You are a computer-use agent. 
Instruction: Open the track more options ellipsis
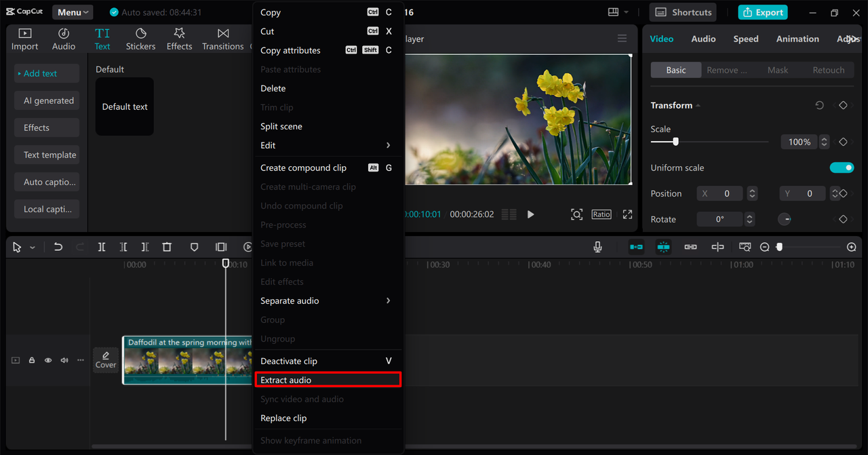tap(81, 360)
